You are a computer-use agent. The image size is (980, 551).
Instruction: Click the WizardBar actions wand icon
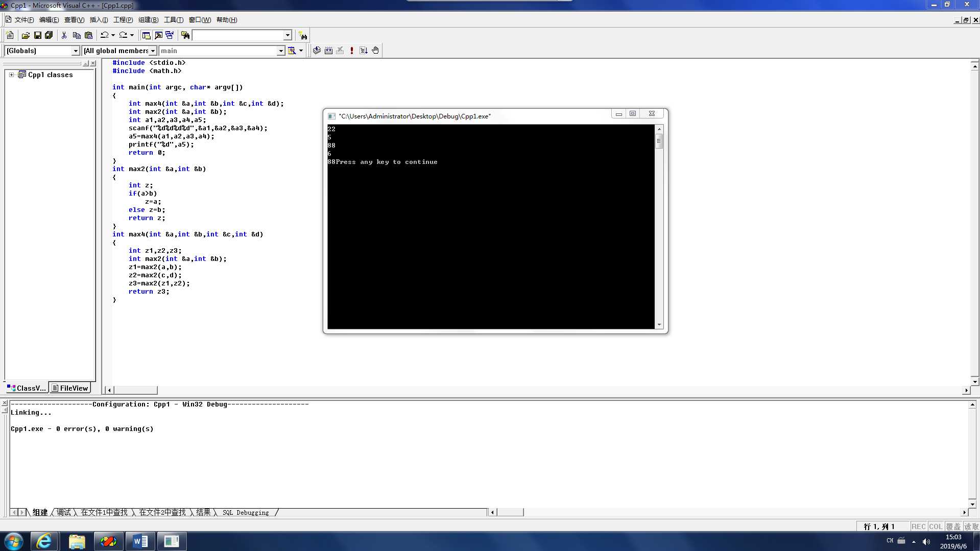point(292,51)
